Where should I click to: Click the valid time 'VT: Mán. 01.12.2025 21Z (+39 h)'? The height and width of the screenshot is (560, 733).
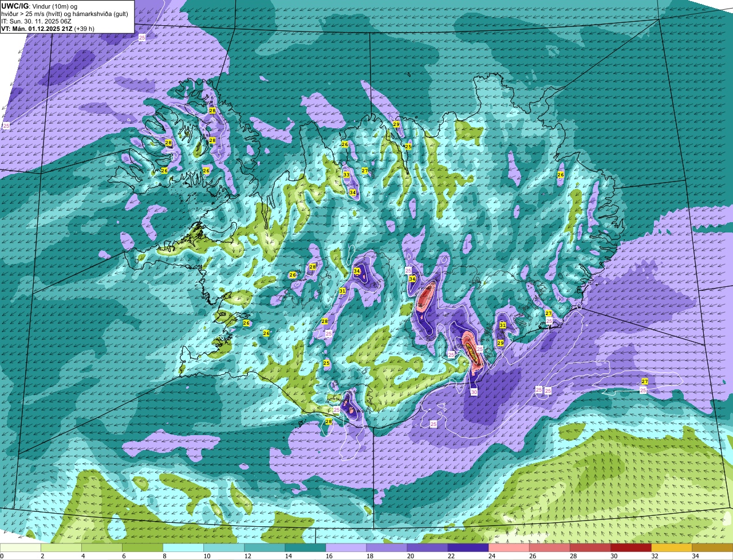pyautogui.click(x=48, y=29)
